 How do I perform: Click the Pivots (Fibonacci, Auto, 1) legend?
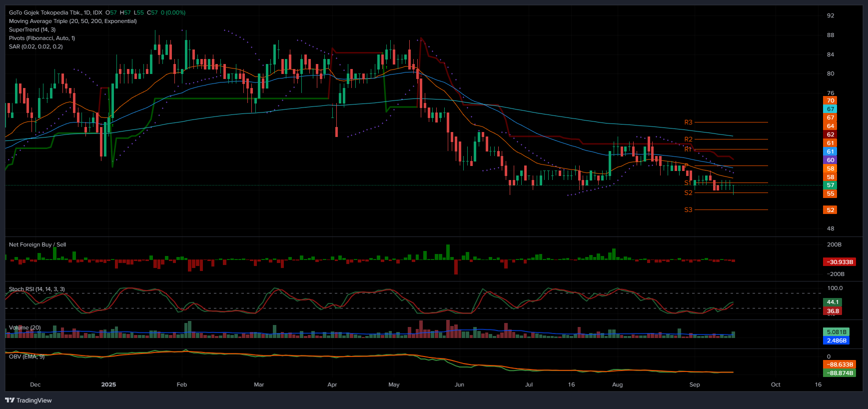42,38
